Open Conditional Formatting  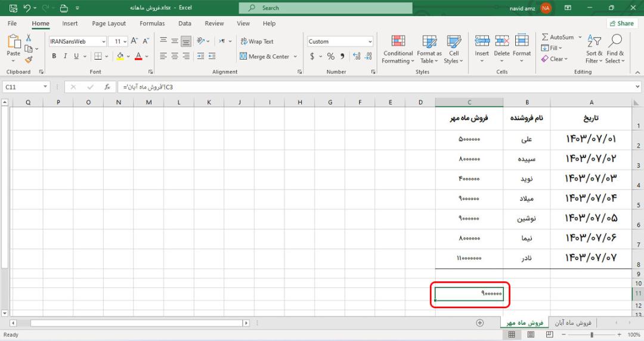pyautogui.click(x=398, y=49)
